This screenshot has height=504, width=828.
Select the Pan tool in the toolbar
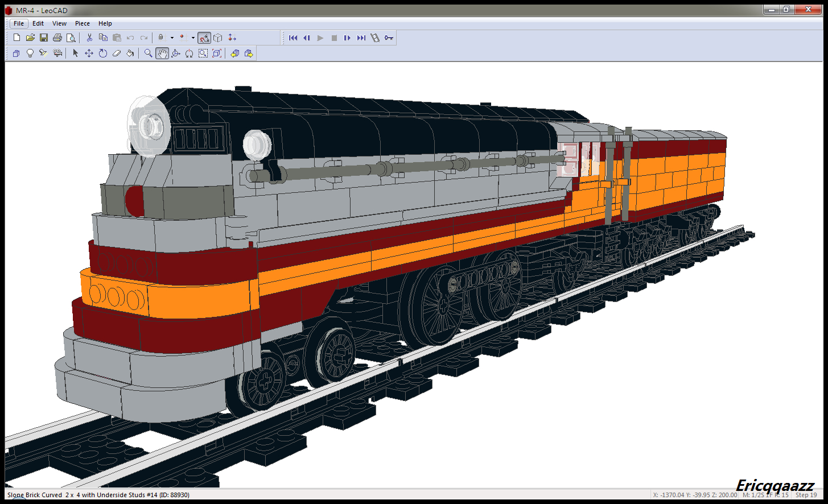pos(162,53)
